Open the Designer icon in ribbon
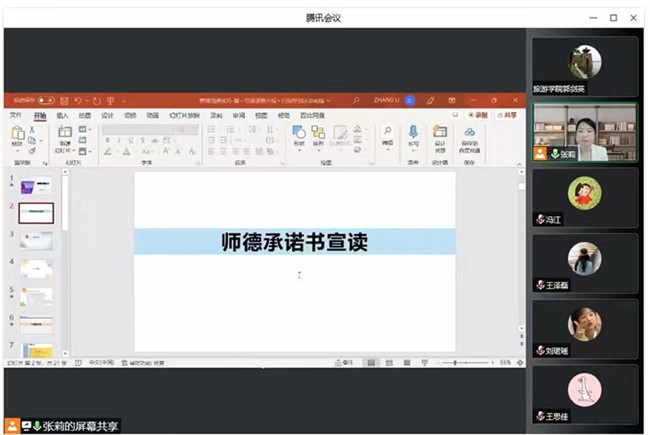This screenshot has height=435, width=650. point(440,134)
